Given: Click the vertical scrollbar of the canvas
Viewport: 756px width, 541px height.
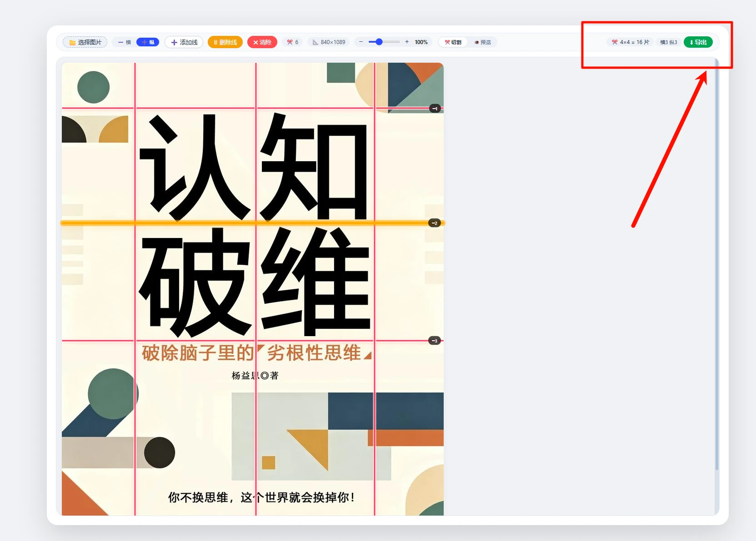Looking at the screenshot, I should pyautogui.click(x=717, y=264).
